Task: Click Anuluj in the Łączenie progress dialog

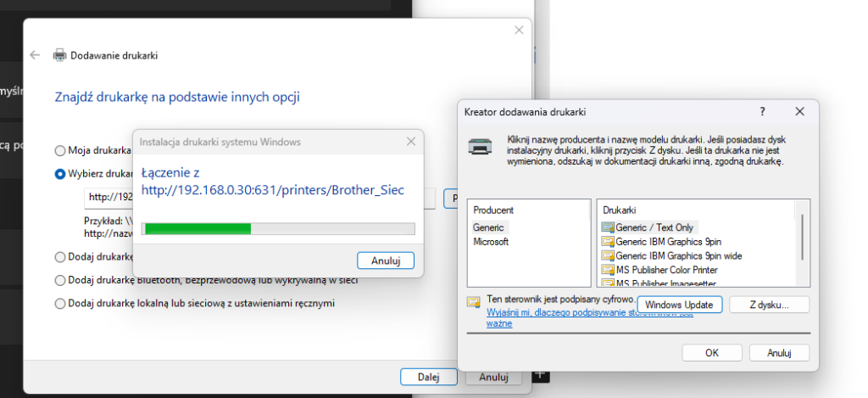Action: pyautogui.click(x=386, y=261)
